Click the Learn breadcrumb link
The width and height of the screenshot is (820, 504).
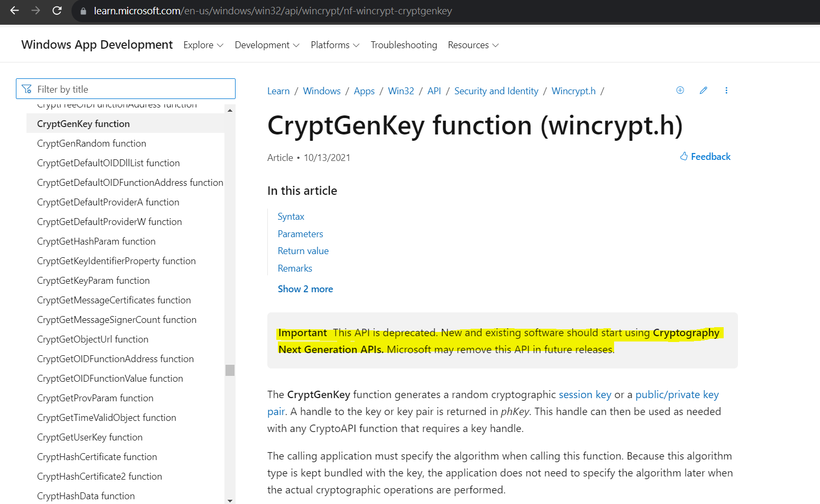coord(278,91)
